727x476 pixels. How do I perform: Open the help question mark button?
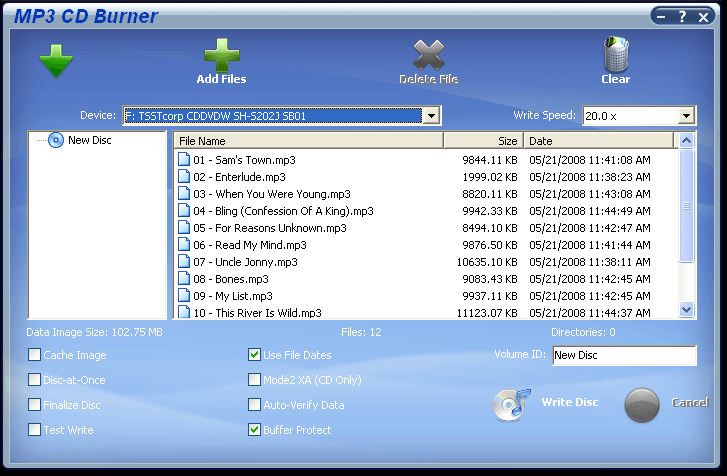point(682,17)
